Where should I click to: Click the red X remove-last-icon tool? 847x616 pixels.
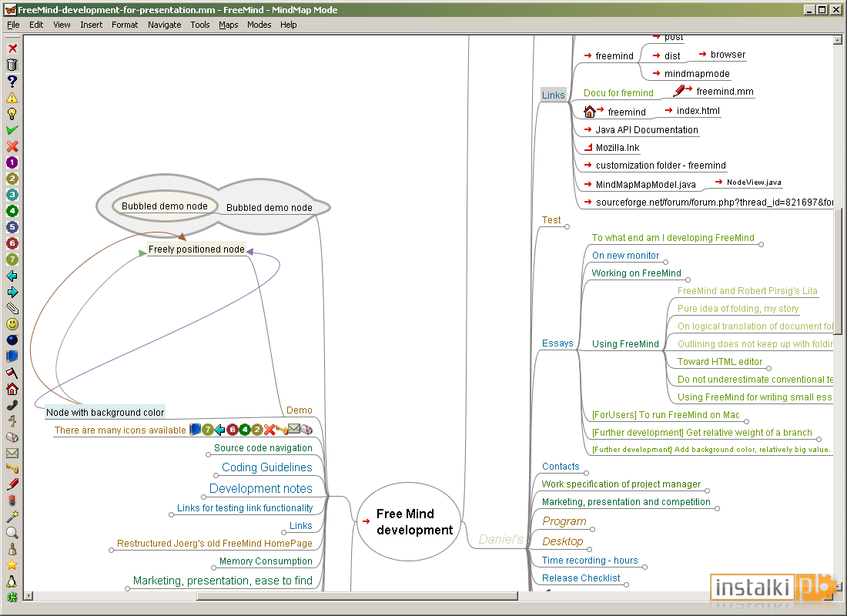(x=12, y=49)
